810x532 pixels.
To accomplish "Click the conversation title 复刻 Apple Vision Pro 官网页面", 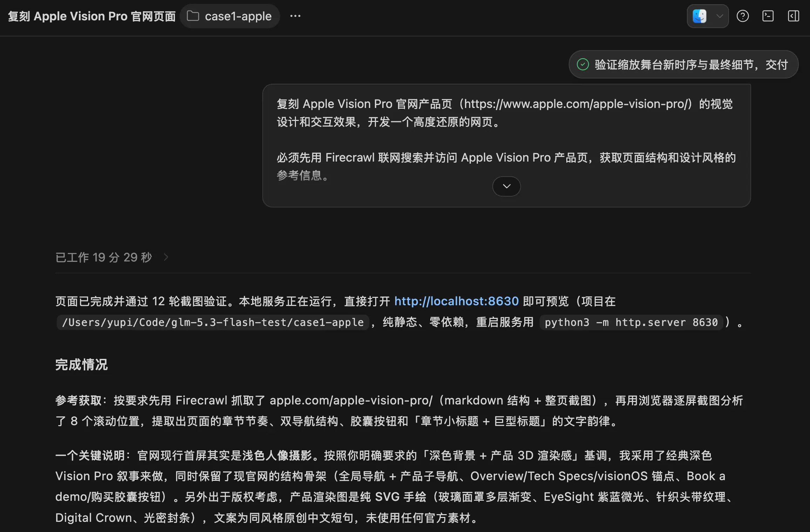I will pyautogui.click(x=92, y=16).
